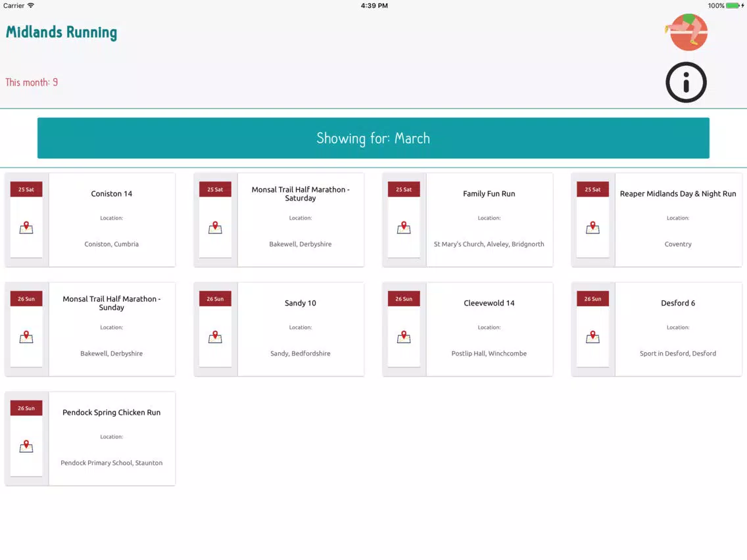Tap the info circle icon

click(x=686, y=82)
